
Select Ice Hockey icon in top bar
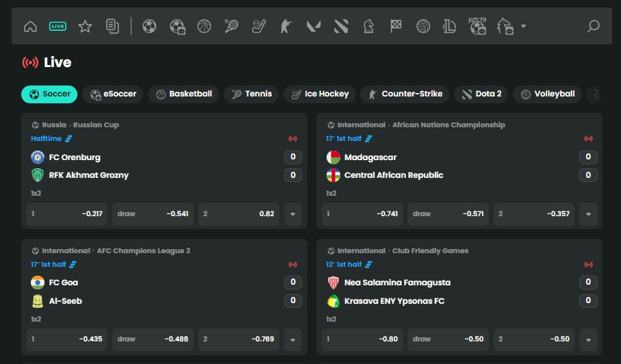(x=259, y=27)
